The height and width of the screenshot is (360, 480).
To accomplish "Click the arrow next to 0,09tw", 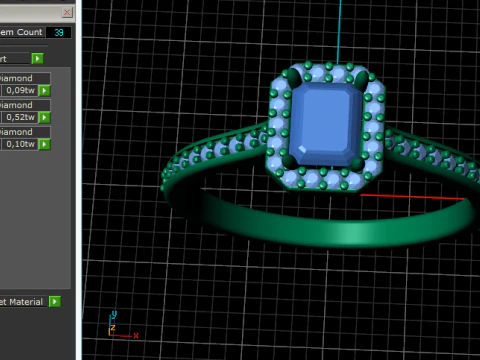I will pyautogui.click(x=44, y=90).
